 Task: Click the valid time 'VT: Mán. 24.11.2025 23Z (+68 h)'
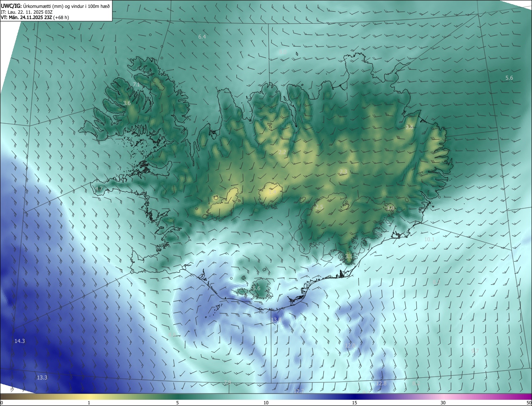click(x=35, y=18)
